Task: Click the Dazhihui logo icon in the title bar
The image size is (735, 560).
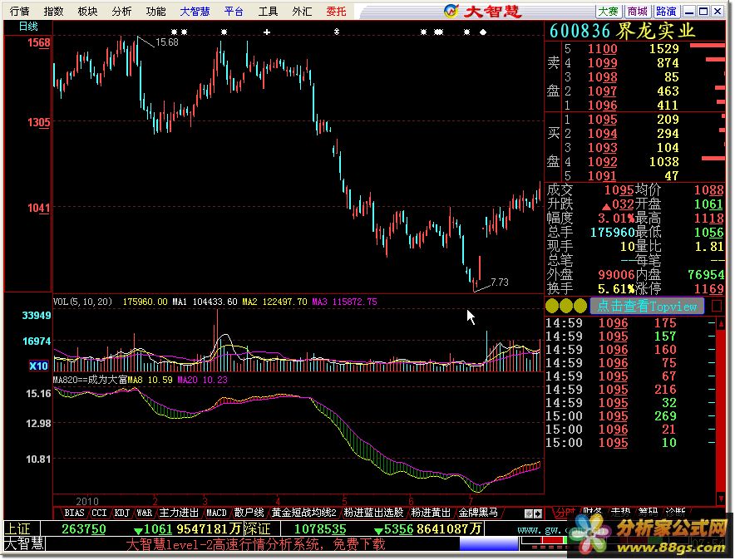Action: (451, 11)
